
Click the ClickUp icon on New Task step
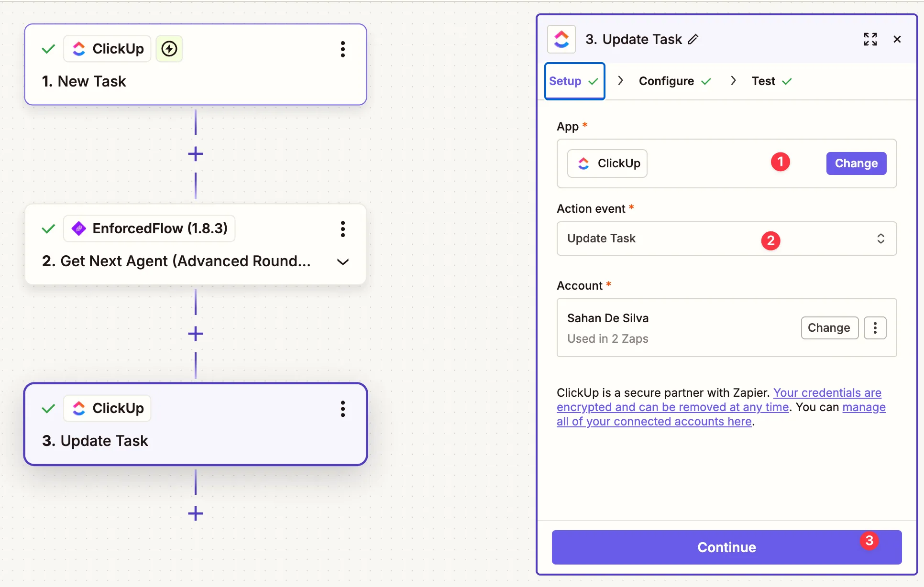(x=78, y=48)
